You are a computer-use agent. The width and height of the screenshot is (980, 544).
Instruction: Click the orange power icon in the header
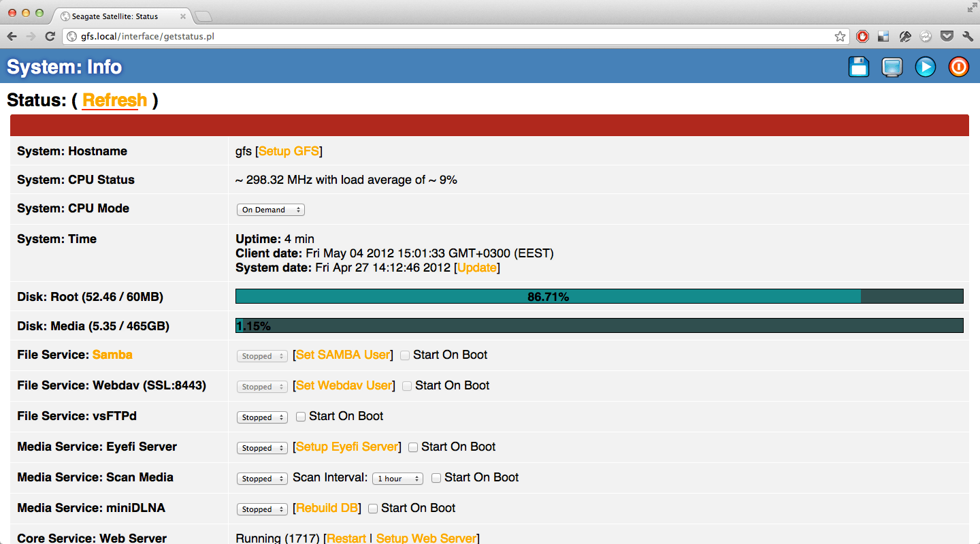click(x=959, y=67)
